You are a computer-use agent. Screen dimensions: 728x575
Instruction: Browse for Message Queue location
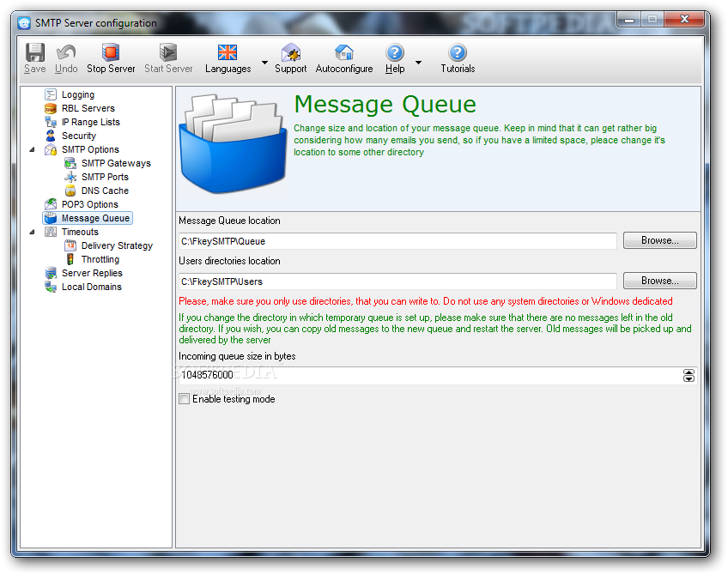[x=659, y=240]
